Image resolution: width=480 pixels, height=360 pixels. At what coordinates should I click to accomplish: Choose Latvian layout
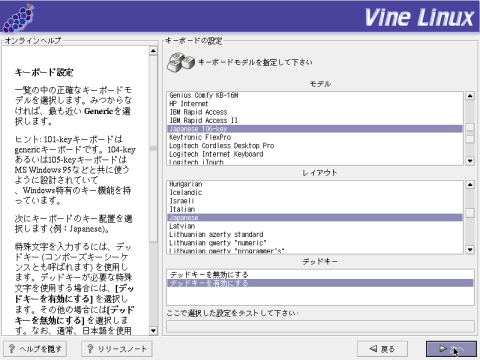pos(315,226)
